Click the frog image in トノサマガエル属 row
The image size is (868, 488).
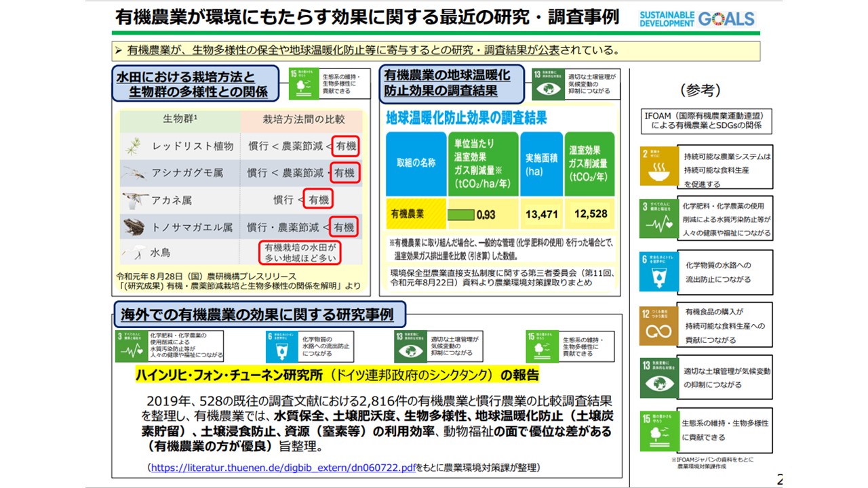click(x=136, y=226)
